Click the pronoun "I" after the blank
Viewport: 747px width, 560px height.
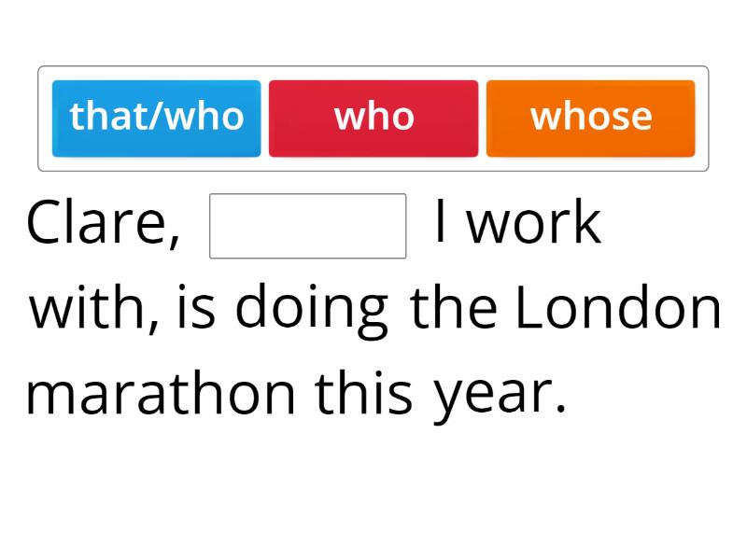pos(441,222)
